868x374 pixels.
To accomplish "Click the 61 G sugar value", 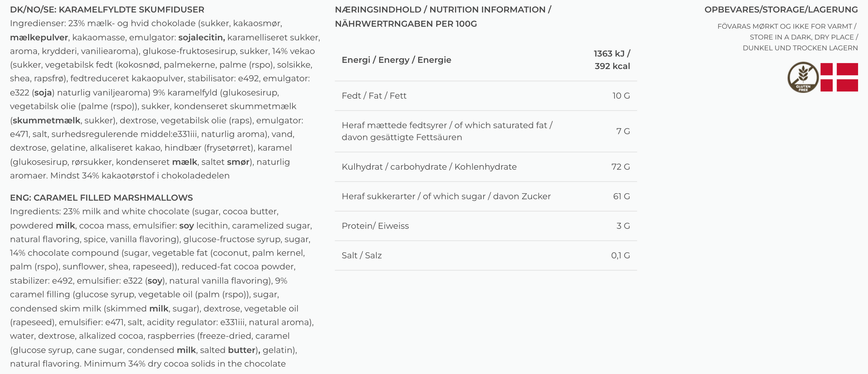I will [621, 196].
